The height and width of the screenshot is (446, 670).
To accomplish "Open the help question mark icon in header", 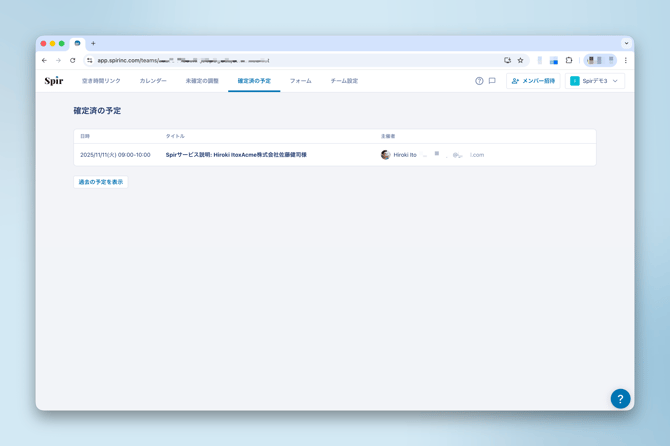I will pos(479,81).
